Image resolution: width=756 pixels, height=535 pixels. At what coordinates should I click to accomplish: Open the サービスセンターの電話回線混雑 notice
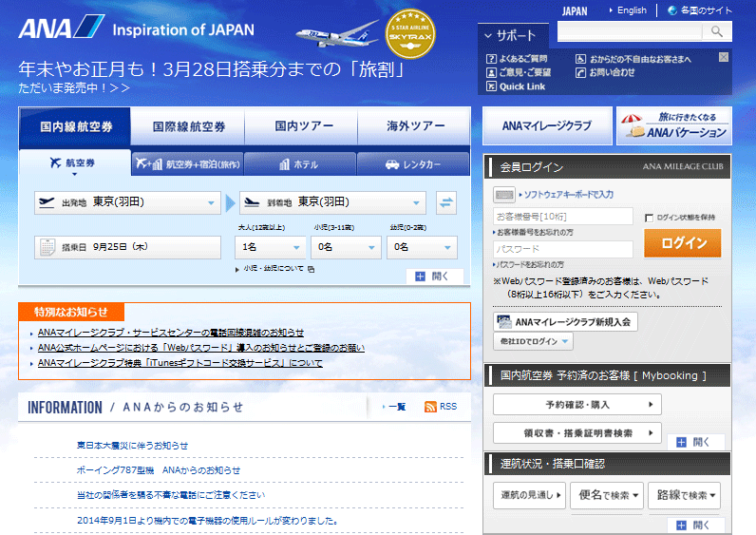coord(171,333)
